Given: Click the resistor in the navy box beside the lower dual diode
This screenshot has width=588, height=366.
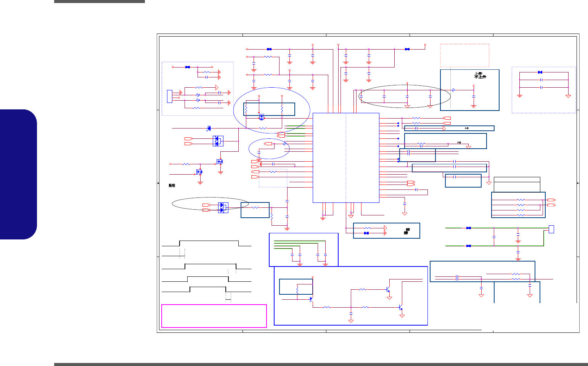Looking at the screenshot, I should tap(255, 208).
